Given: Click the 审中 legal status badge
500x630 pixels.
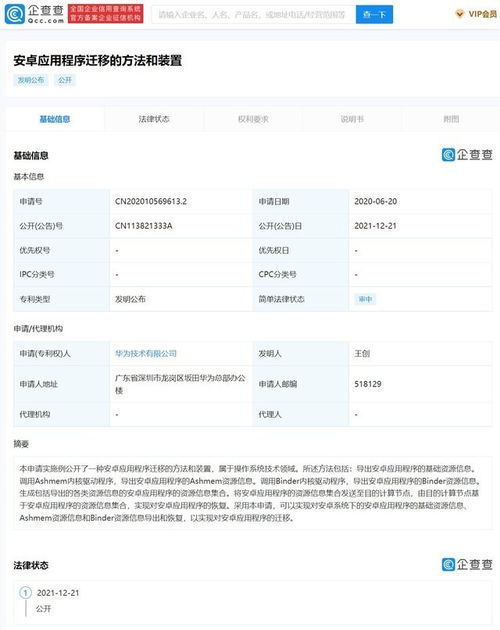Looking at the screenshot, I should tap(365, 299).
